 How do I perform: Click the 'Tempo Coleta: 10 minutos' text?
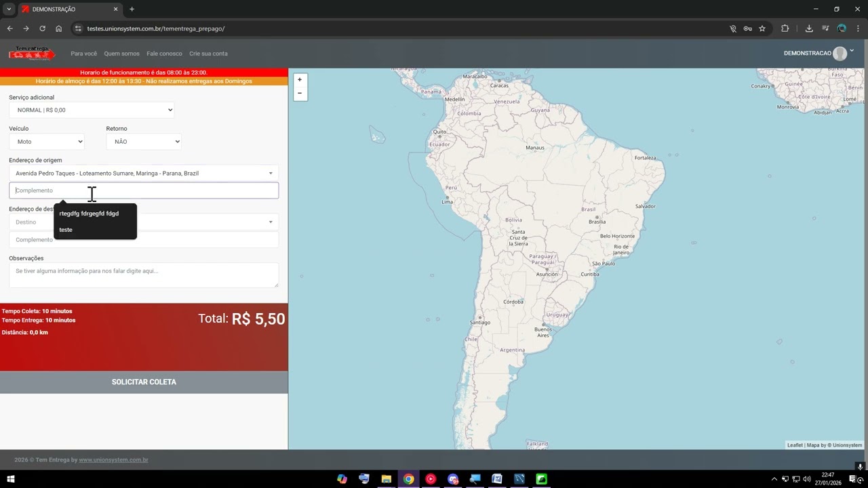tap(37, 312)
